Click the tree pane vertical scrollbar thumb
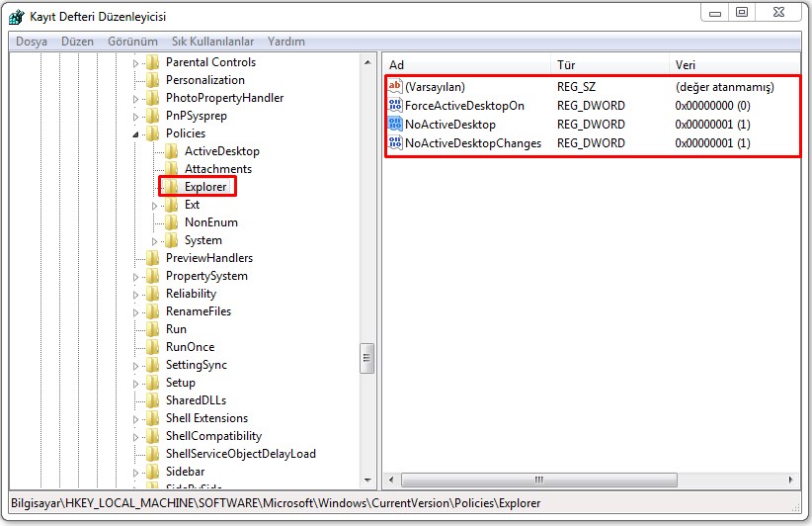The width and height of the screenshot is (812, 526). [366, 356]
